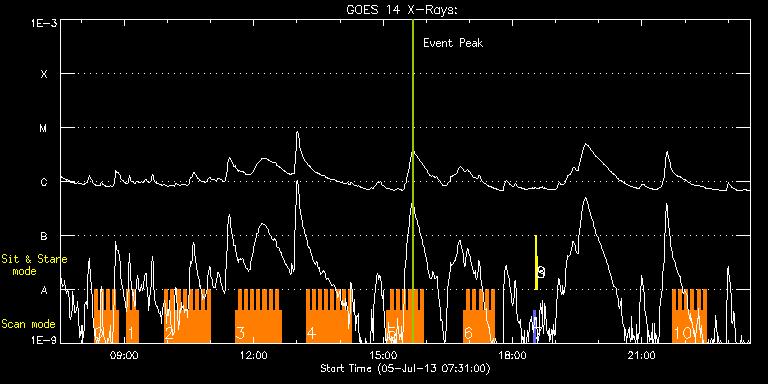Click the '18:00' time axis label
The width and height of the screenshot is (768, 384).
click(x=512, y=355)
